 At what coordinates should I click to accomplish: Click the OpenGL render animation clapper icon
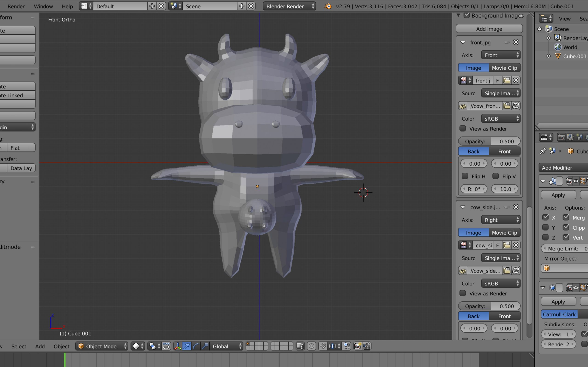pyautogui.click(x=367, y=346)
